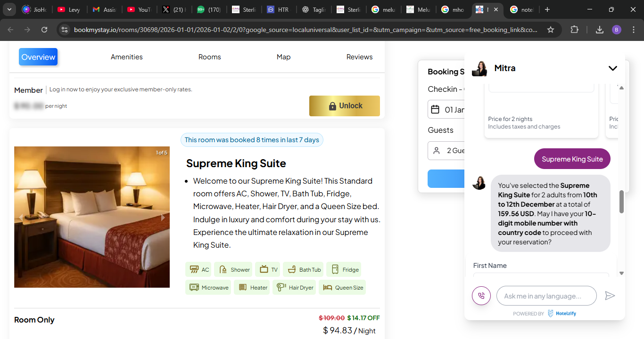Open the Chrome profile B menu

[x=617, y=30]
